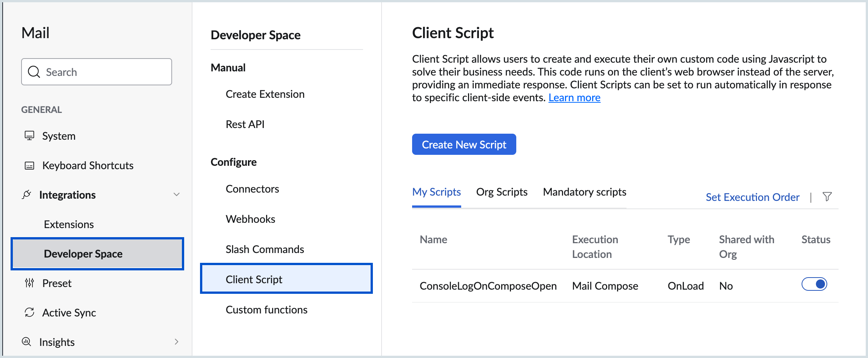The width and height of the screenshot is (868, 358).
Task: Click the search magnifier icon
Action: (x=34, y=72)
